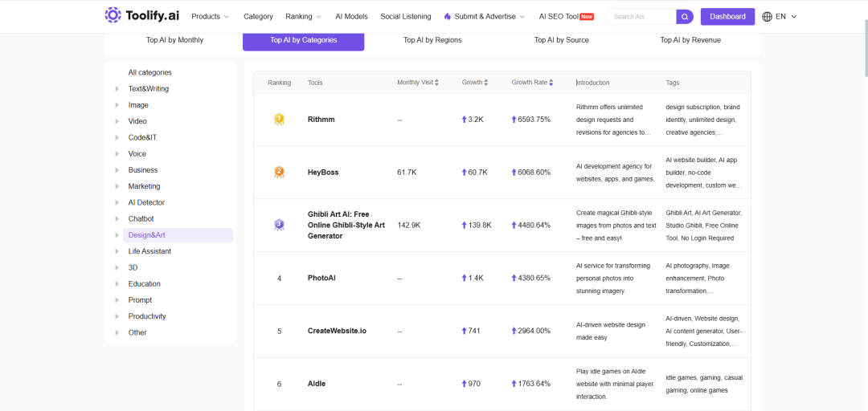This screenshot has height=411, width=868.
Task: Select AI Detector category
Action: click(146, 202)
